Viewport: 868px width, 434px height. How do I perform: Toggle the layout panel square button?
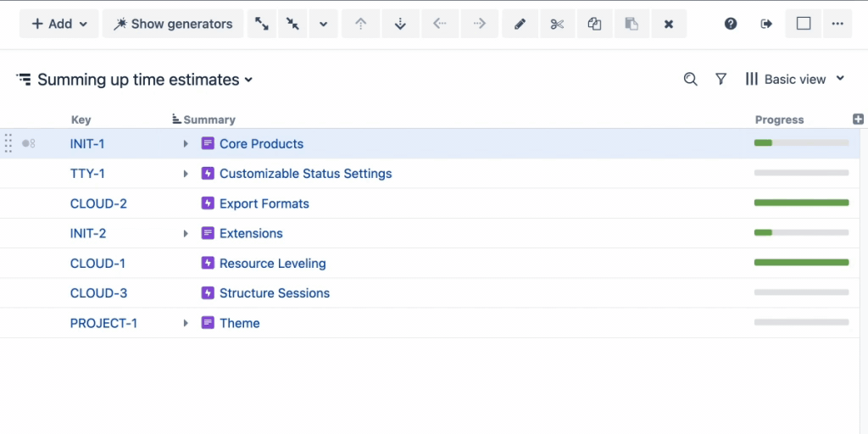(x=804, y=24)
